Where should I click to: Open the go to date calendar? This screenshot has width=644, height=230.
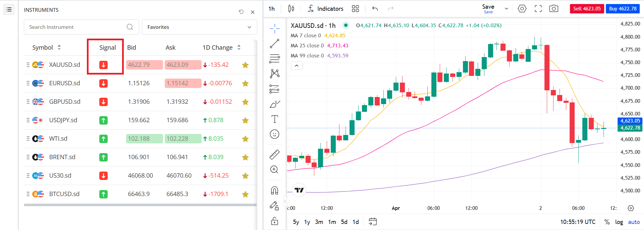(373, 222)
